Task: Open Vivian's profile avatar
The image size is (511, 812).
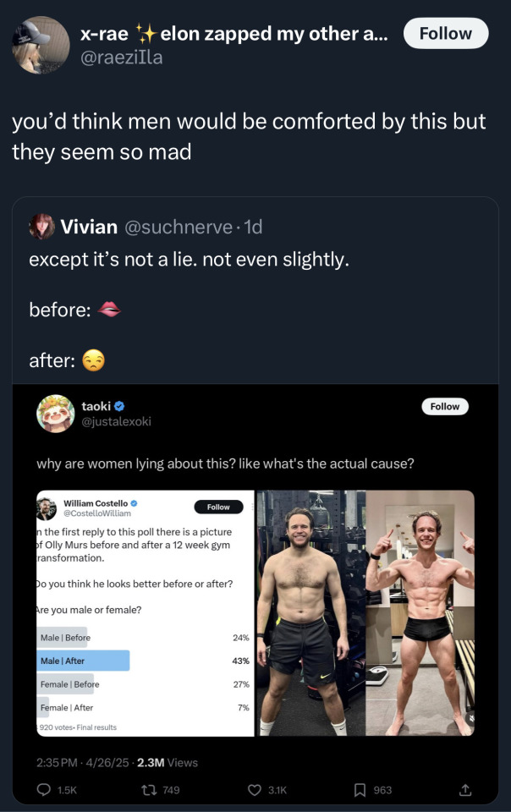Action: tap(41, 227)
